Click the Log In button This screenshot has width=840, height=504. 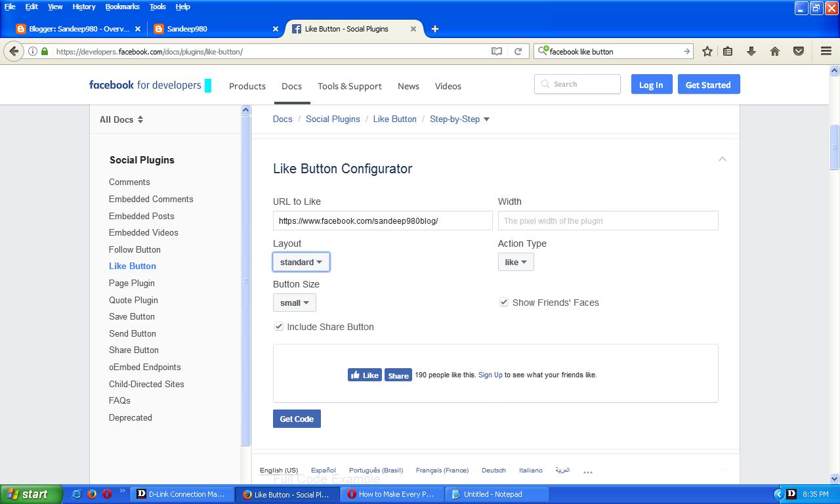pyautogui.click(x=651, y=85)
